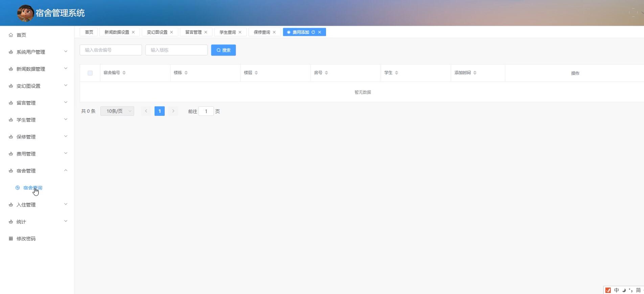
Task: Open 首页 in sidebar
Action: point(21,35)
